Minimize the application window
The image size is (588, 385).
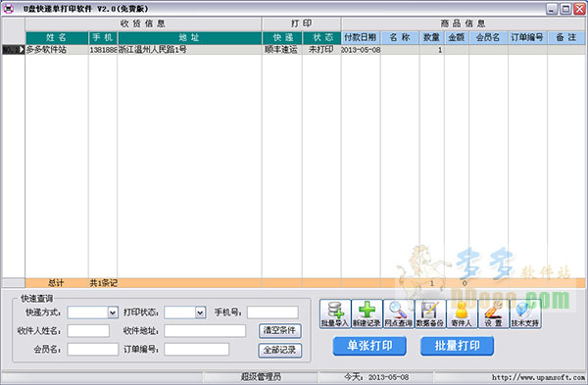point(551,9)
